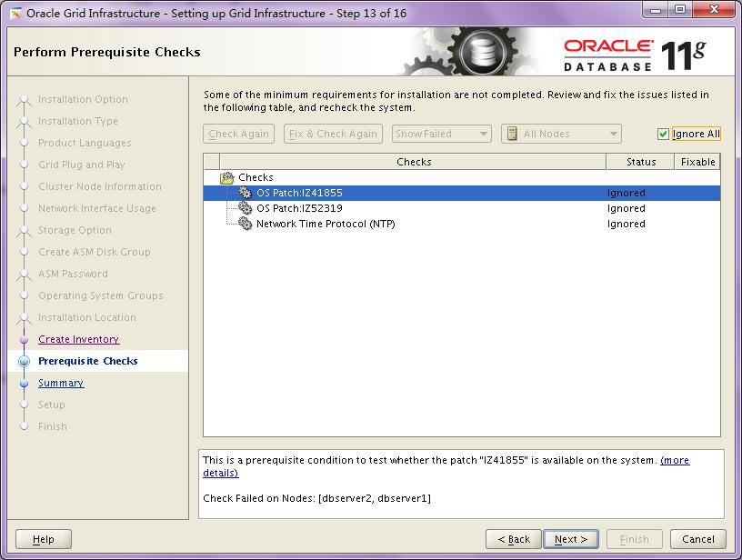Select the Cluster Node Information step
Viewport: 742px width, 560px height.
coord(100,186)
